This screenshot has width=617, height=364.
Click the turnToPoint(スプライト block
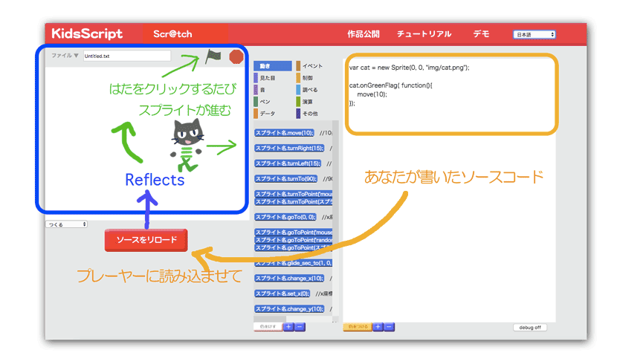coord(293,201)
